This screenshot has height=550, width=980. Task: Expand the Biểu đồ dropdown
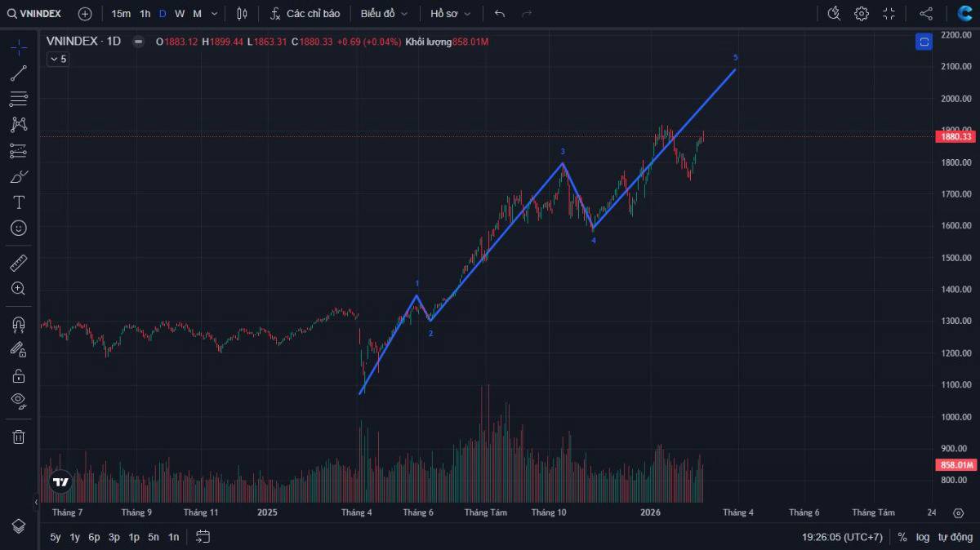coord(384,13)
